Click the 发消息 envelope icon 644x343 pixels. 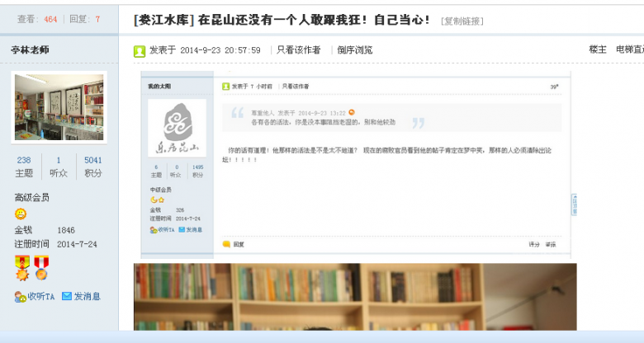pos(67,296)
